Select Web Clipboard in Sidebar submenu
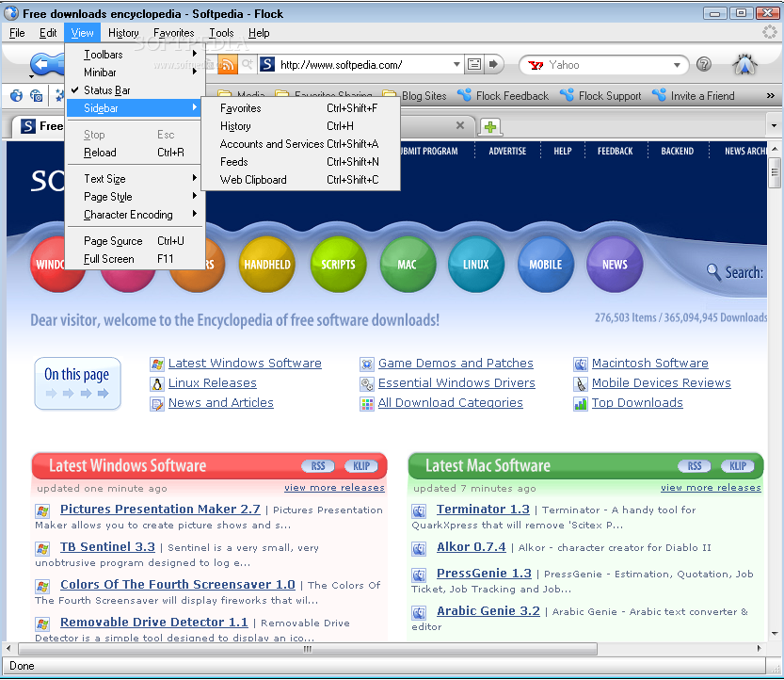Viewport: 784px width, 680px height. (x=300, y=180)
